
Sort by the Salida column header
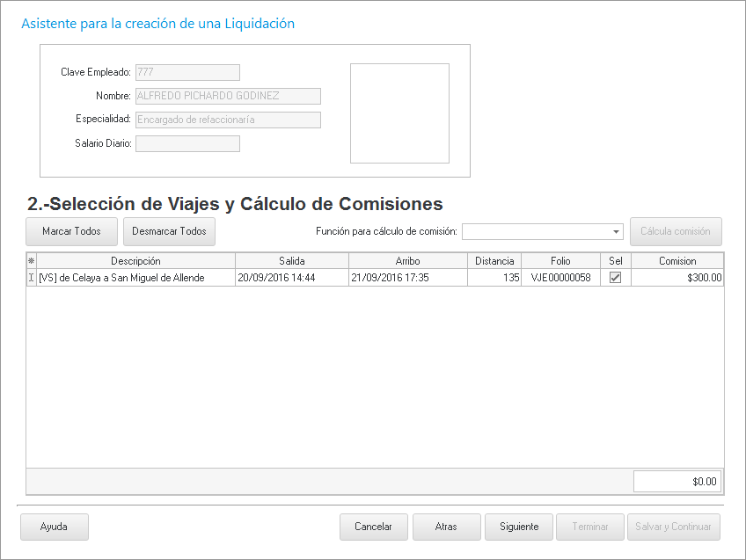291,261
